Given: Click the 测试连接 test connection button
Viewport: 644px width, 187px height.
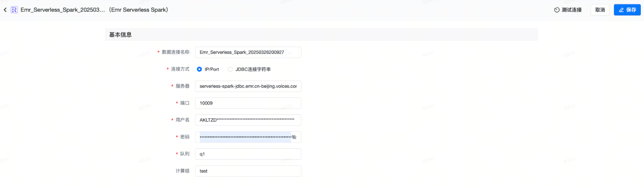Looking at the screenshot, I should click(568, 10).
